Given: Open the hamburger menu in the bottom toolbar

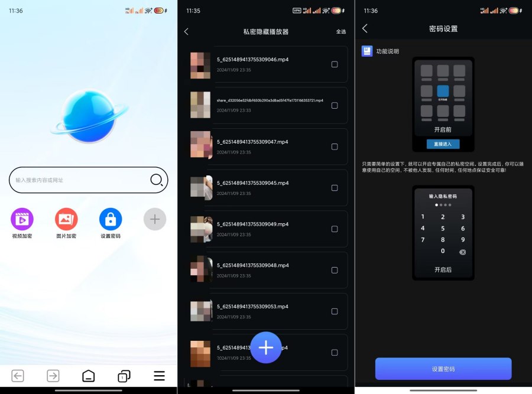Looking at the screenshot, I should pyautogui.click(x=159, y=376).
